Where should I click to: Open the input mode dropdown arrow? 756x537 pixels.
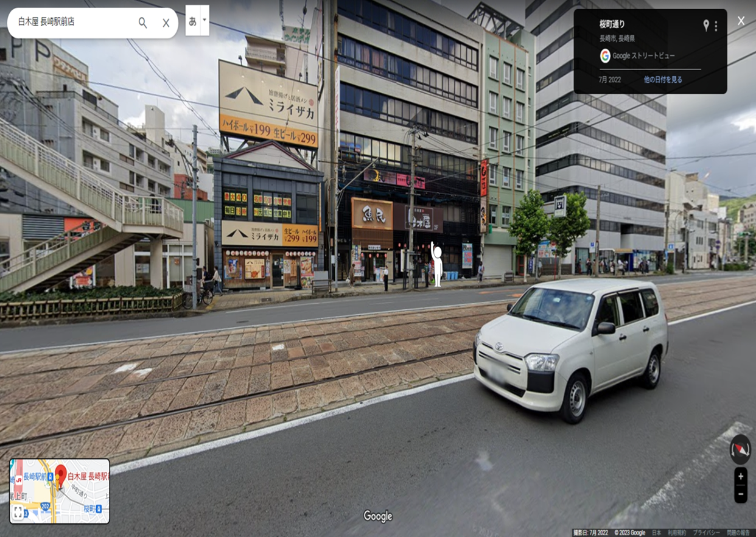(x=205, y=20)
